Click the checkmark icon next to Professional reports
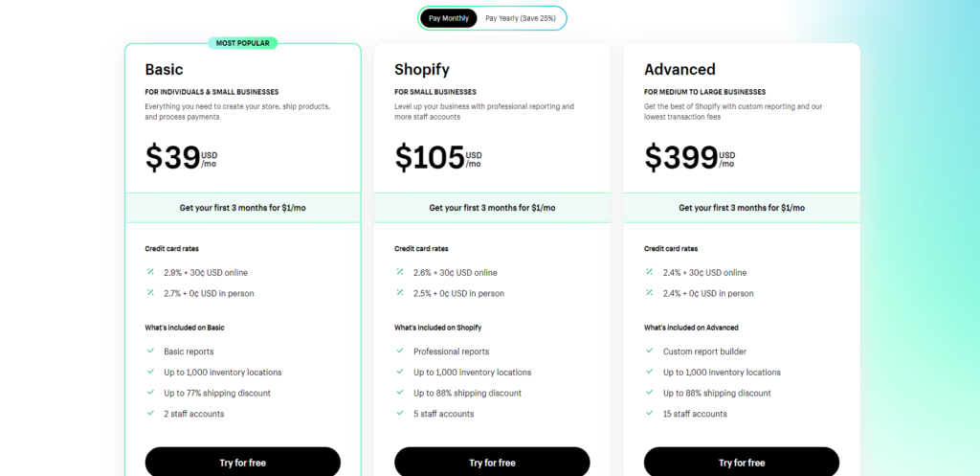 pos(400,351)
